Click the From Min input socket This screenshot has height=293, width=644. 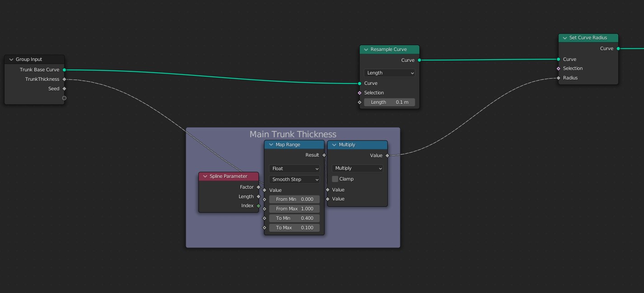tap(264, 199)
